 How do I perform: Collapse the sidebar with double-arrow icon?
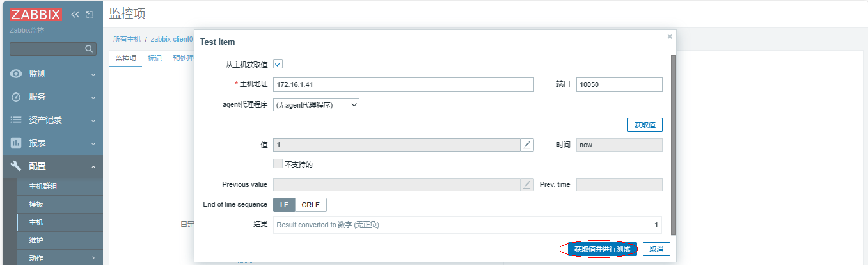pos(75,15)
